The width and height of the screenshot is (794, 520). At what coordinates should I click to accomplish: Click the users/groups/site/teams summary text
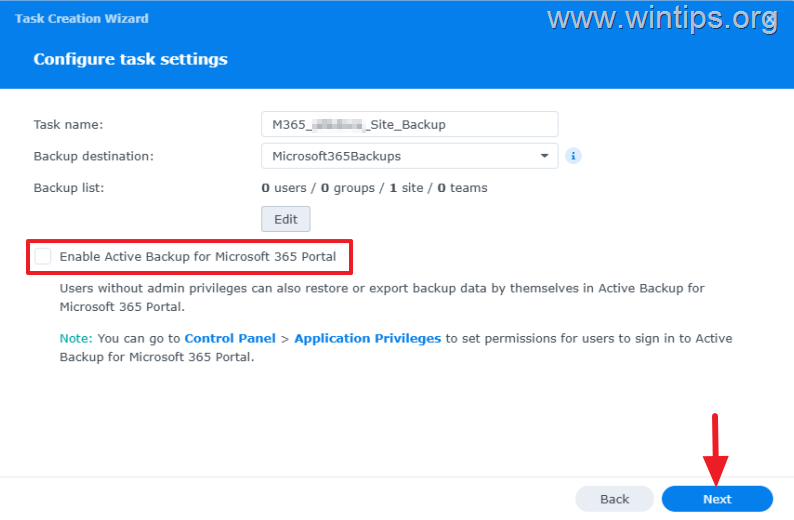374,187
